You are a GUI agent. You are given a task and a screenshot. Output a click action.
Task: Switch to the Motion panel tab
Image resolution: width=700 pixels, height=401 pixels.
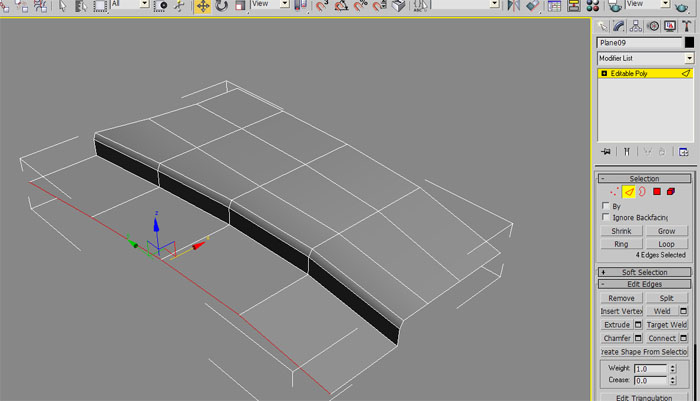click(653, 26)
